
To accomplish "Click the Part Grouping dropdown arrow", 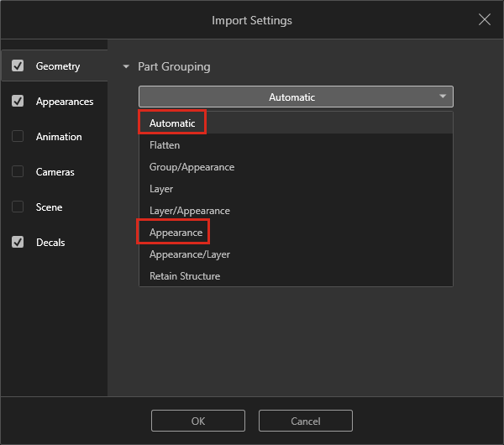I will (x=443, y=97).
